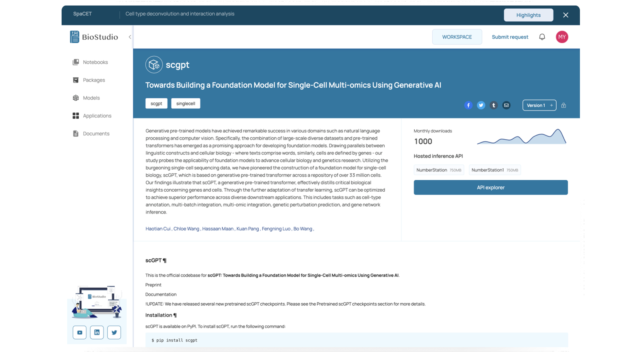
Task: Click the scGPT heading anchor pilcrow
Action: click(164, 260)
